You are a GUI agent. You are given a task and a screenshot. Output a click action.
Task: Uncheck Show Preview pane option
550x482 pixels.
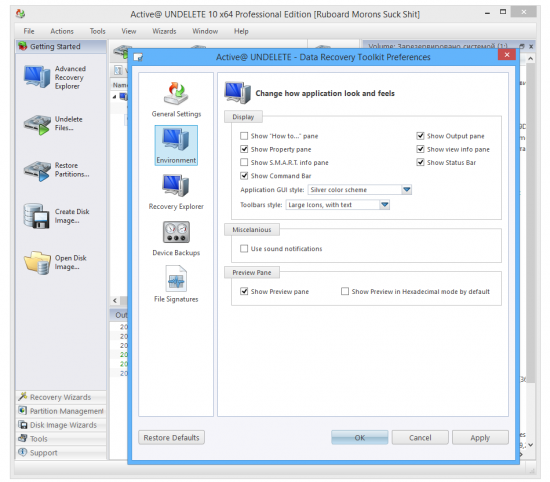(x=244, y=292)
